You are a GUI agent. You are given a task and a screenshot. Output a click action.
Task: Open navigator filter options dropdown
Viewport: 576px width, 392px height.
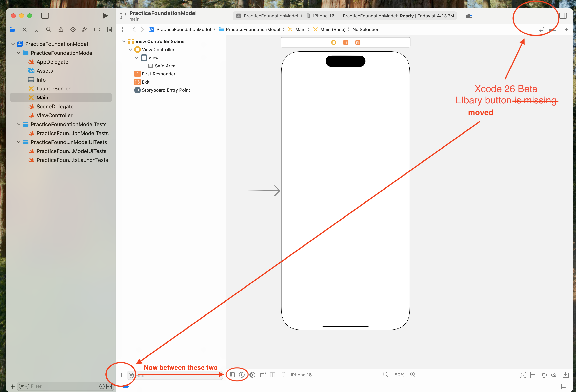click(x=24, y=386)
